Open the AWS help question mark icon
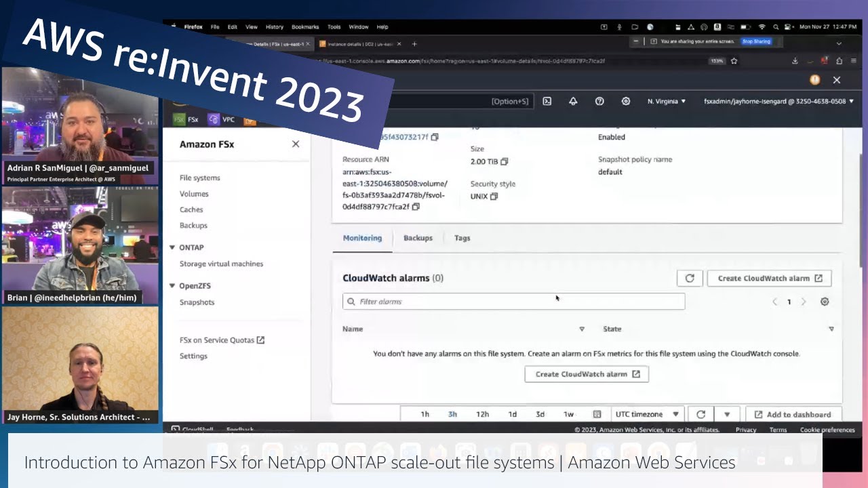The image size is (868, 488). (599, 101)
